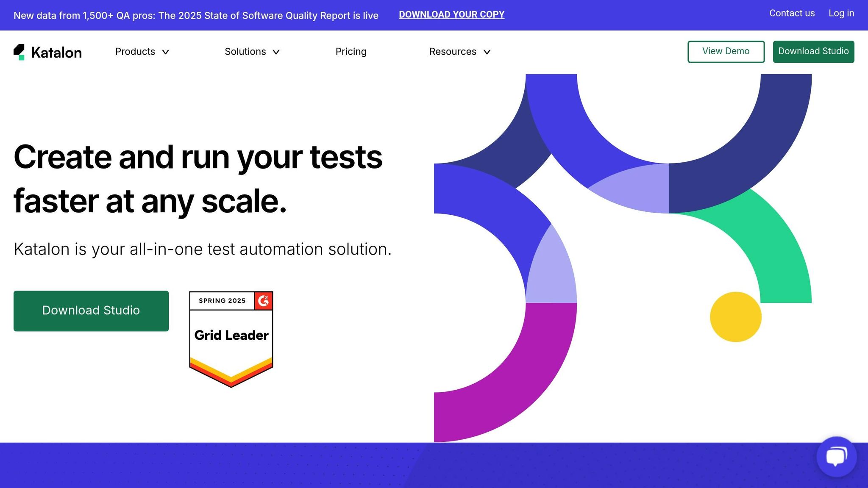Expand the Resources chevron
This screenshot has height=488, width=868.
(x=487, y=52)
